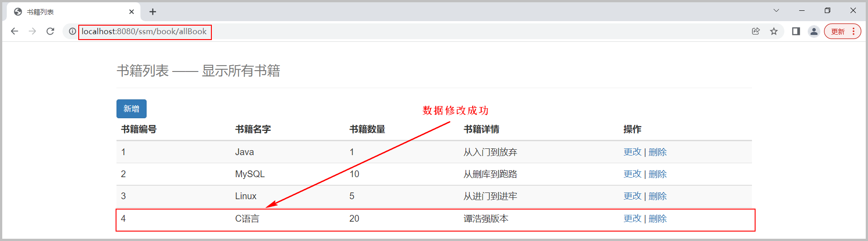The height and width of the screenshot is (241, 868).
Task: Select the 书籍名字 column header
Action: pos(253,129)
